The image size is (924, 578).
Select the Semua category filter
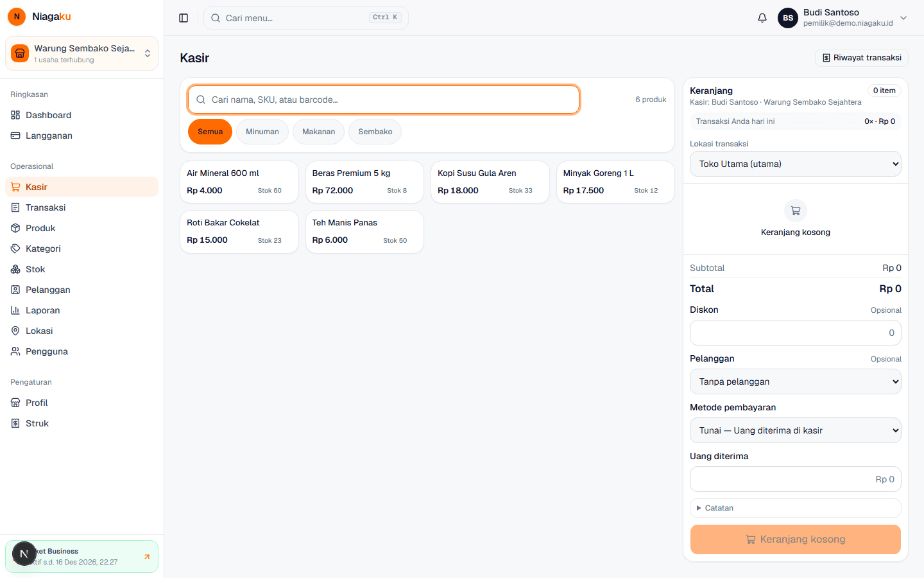pos(210,132)
